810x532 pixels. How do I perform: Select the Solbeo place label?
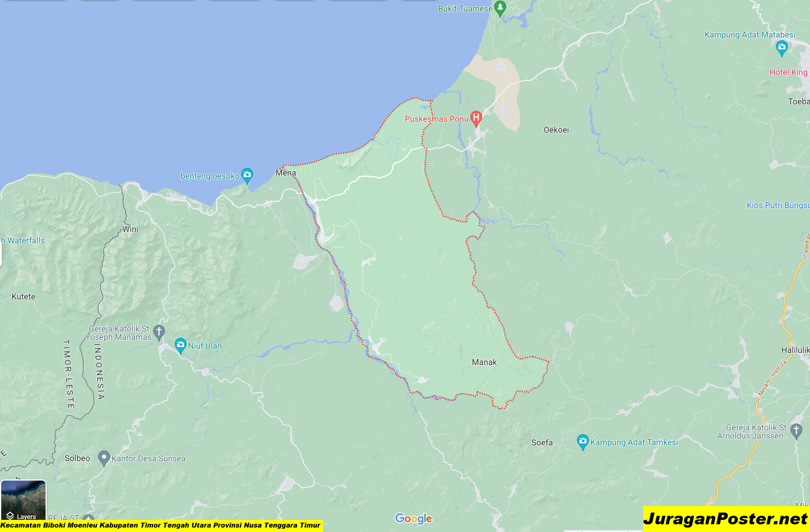(x=77, y=458)
